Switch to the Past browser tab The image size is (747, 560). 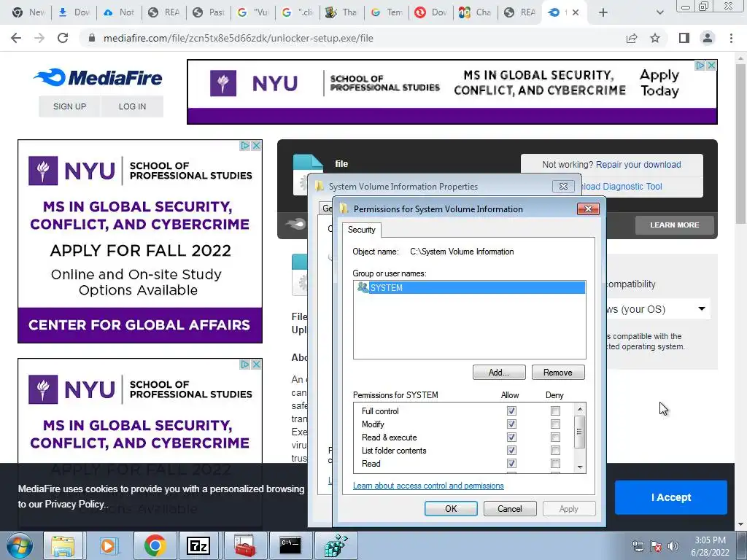click(209, 12)
